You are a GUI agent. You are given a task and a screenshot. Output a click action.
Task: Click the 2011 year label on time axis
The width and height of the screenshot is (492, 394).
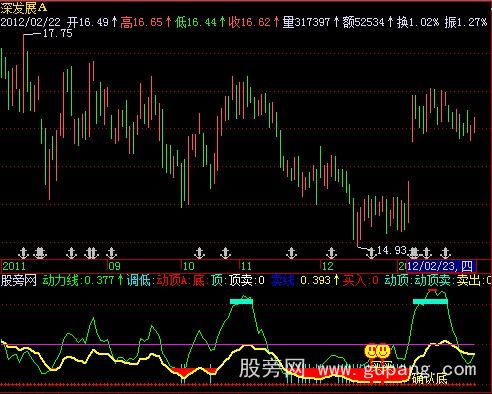click(x=14, y=266)
